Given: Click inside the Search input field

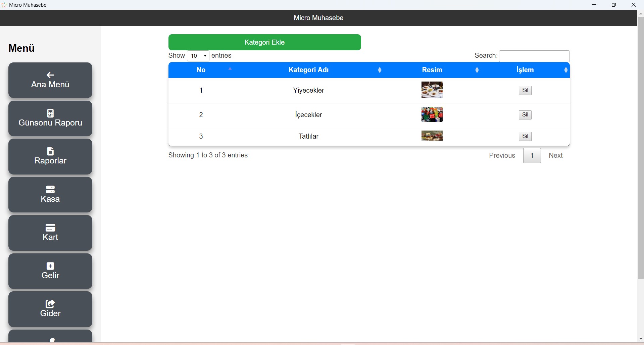Looking at the screenshot, I should [534, 56].
